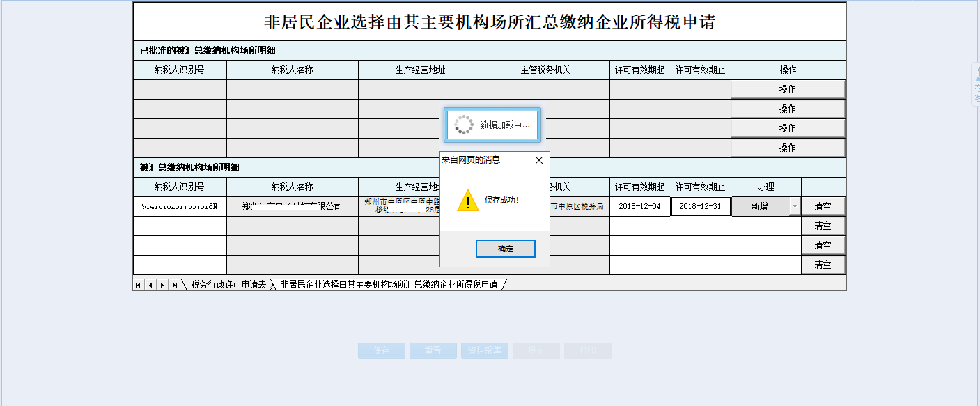The image size is (980, 406).
Task: Click the 保存 save button
Action: [381, 350]
